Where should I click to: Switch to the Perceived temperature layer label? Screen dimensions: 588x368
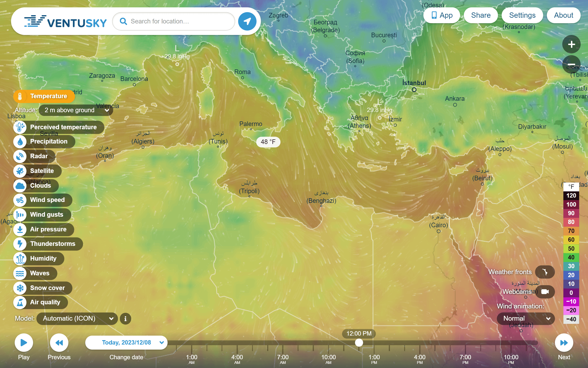[x=63, y=127]
